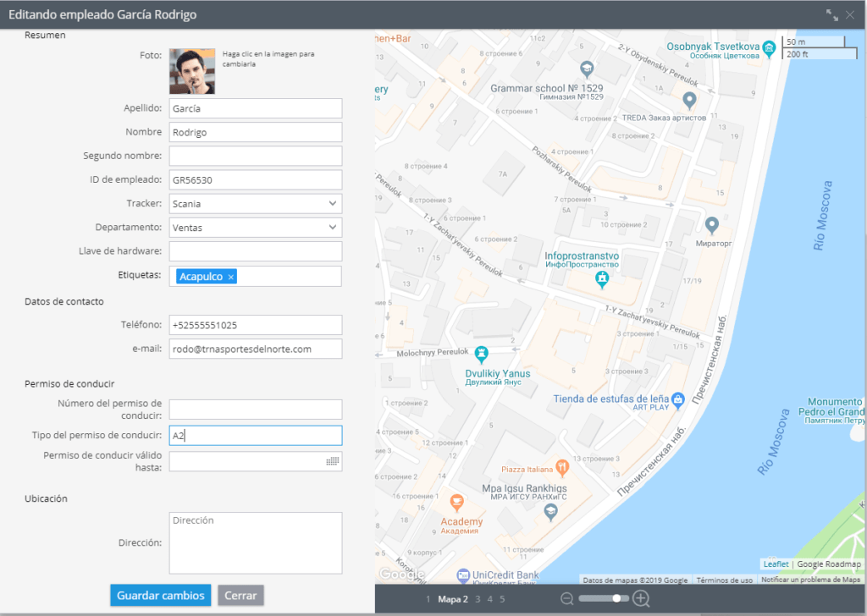Focus the Segundo nombre field
The image size is (867, 616).
(256, 156)
